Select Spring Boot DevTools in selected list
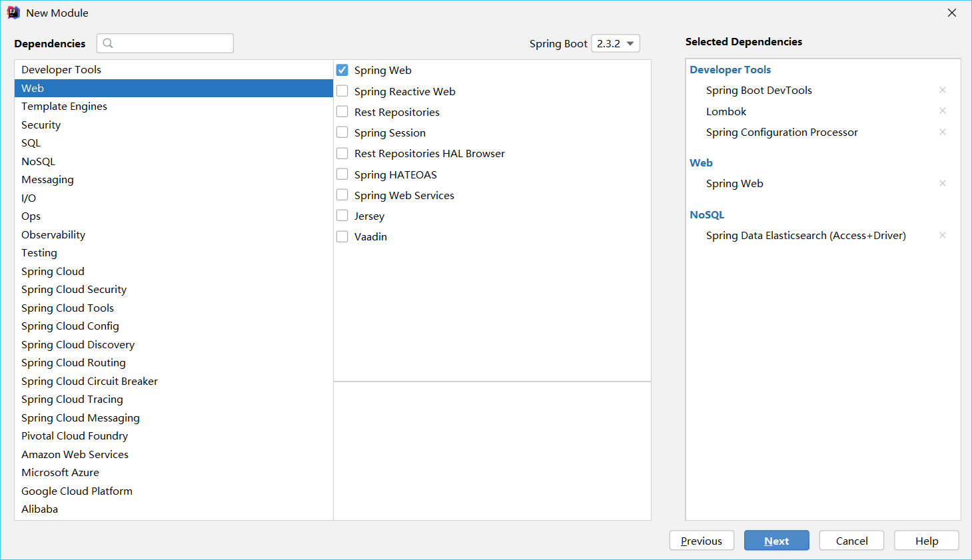Screen dimensions: 972x560 (x=759, y=90)
